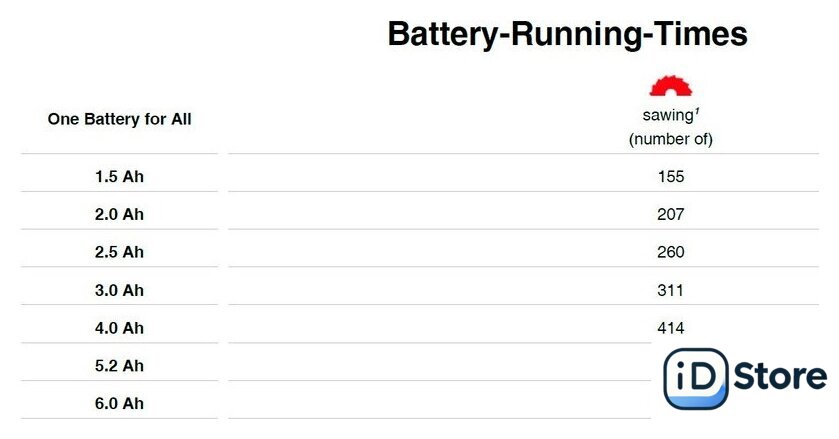Click the red saw blade icon
The height and width of the screenshot is (439, 839).
pyautogui.click(x=670, y=86)
